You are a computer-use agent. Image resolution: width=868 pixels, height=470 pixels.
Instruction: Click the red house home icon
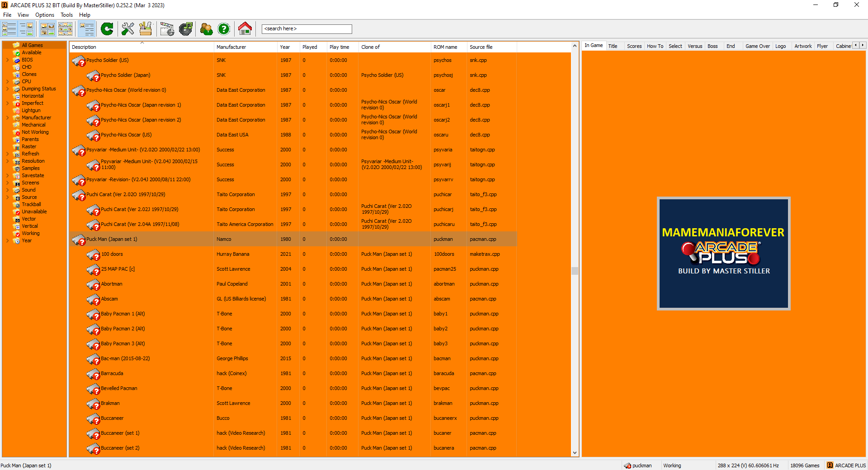pos(245,29)
